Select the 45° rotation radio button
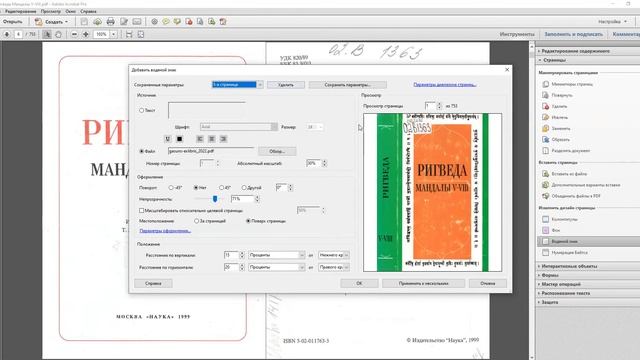Viewport: 640px width, 360px height. 221,188
